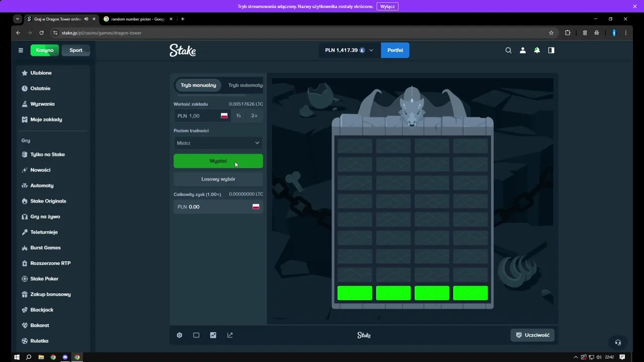Screen dimensions: 644x362
Task: Open the Poziom trudności Mistrz dropdown
Action: (218, 143)
